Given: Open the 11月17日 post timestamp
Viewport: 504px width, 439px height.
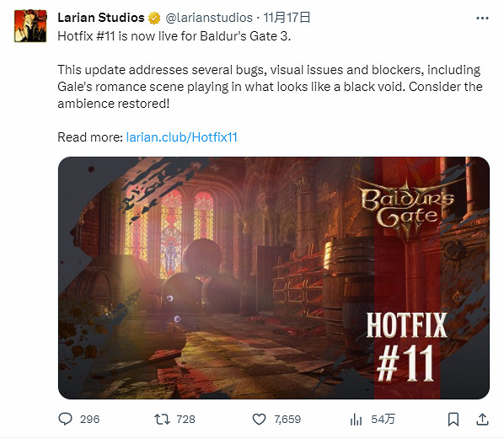Looking at the screenshot, I should pos(287,18).
